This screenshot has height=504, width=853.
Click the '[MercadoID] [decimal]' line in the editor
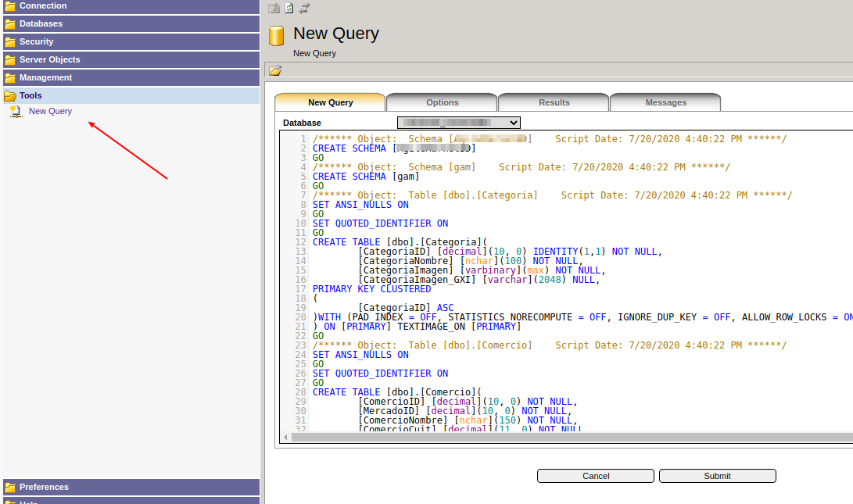pyautogui.click(x=465, y=411)
